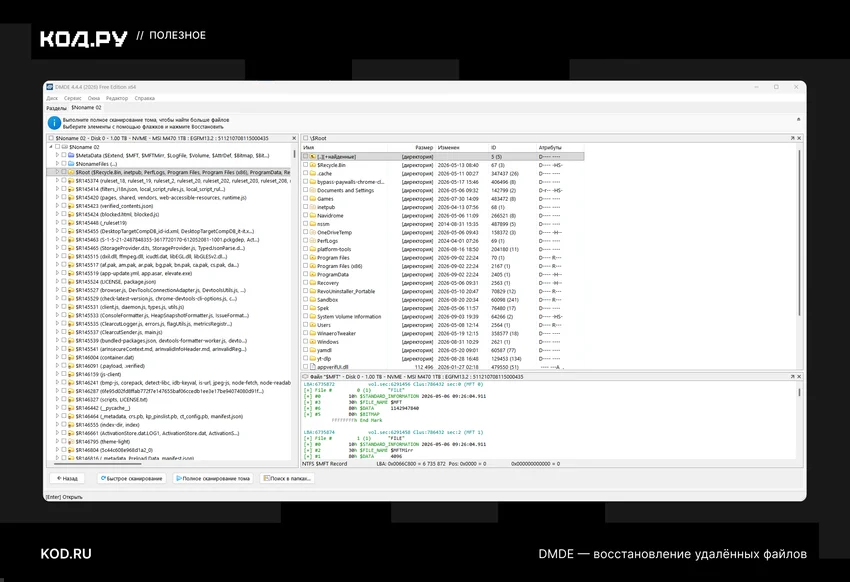850x582 pixels.
Task: Click the $R145374 folder icon in the left tree
Action: [x=71, y=180]
